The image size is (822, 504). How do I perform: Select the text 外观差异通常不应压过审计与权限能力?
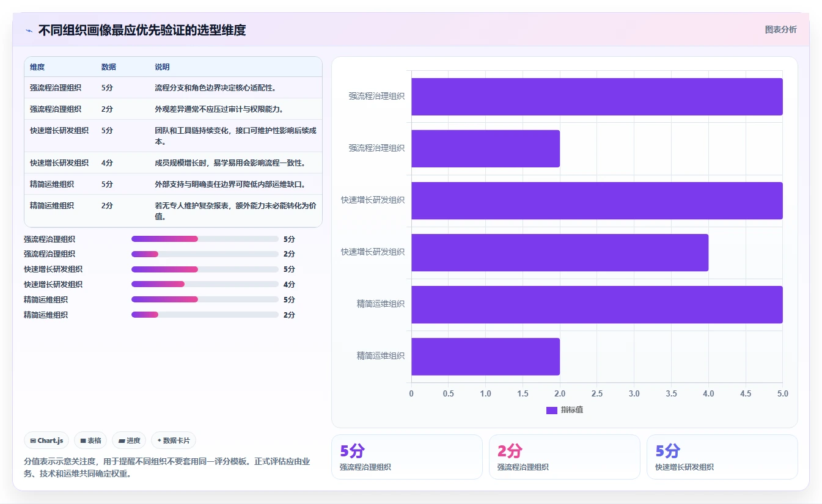219,109
